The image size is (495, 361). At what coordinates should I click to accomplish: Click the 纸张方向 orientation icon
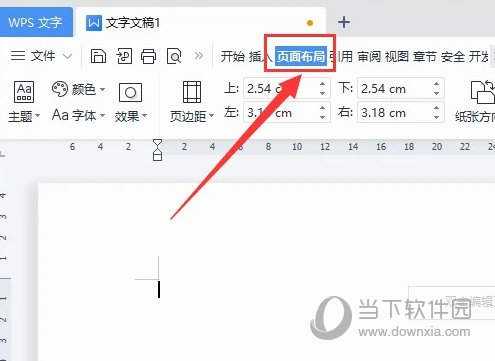[x=482, y=92]
